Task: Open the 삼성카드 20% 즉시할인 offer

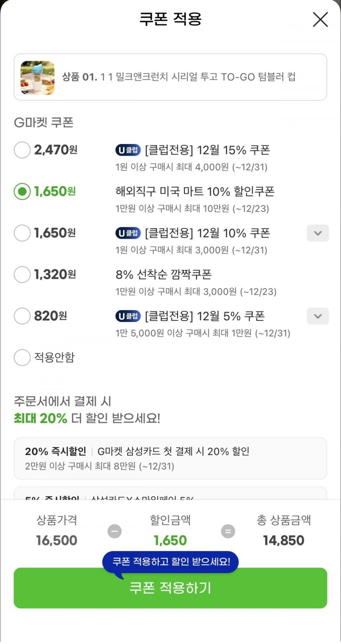Action: click(x=170, y=458)
